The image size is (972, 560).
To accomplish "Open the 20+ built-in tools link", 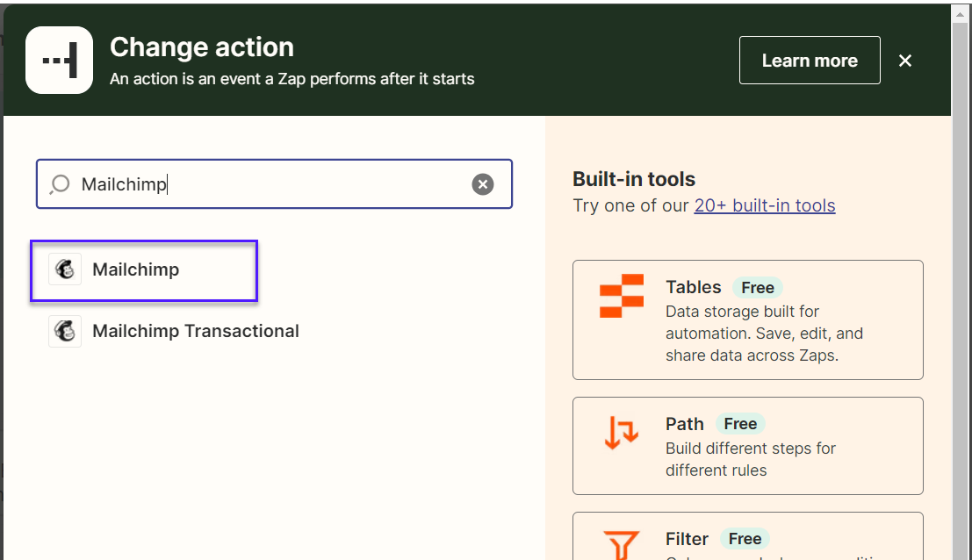I will (764, 205).
